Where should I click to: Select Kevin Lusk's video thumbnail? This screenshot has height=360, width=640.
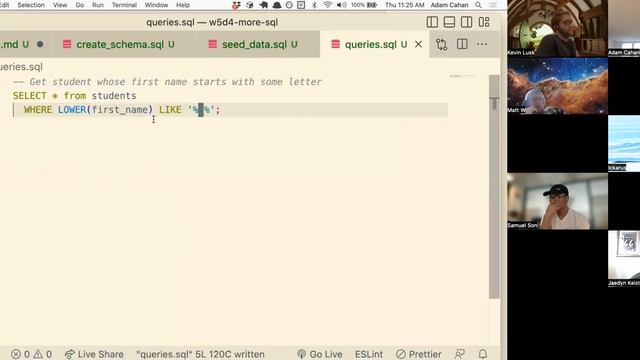[557, 28]
